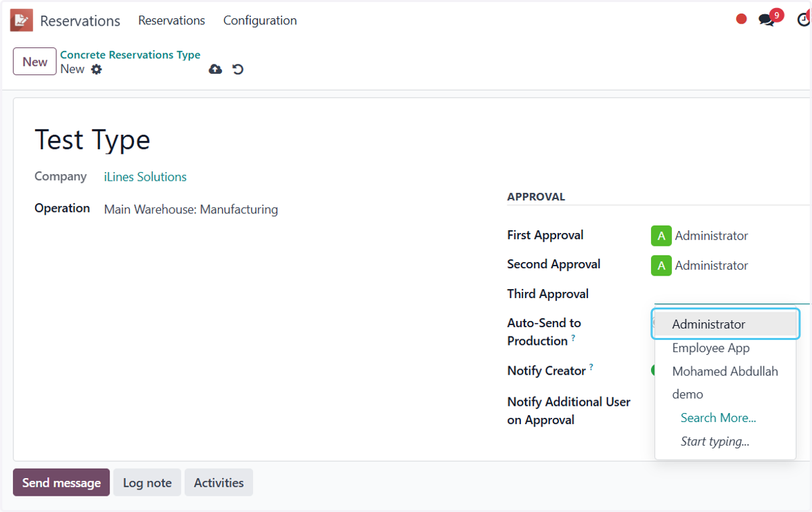Open the iLines Solutions company link
Screen dimensions: 812x512
click(145, 177)
